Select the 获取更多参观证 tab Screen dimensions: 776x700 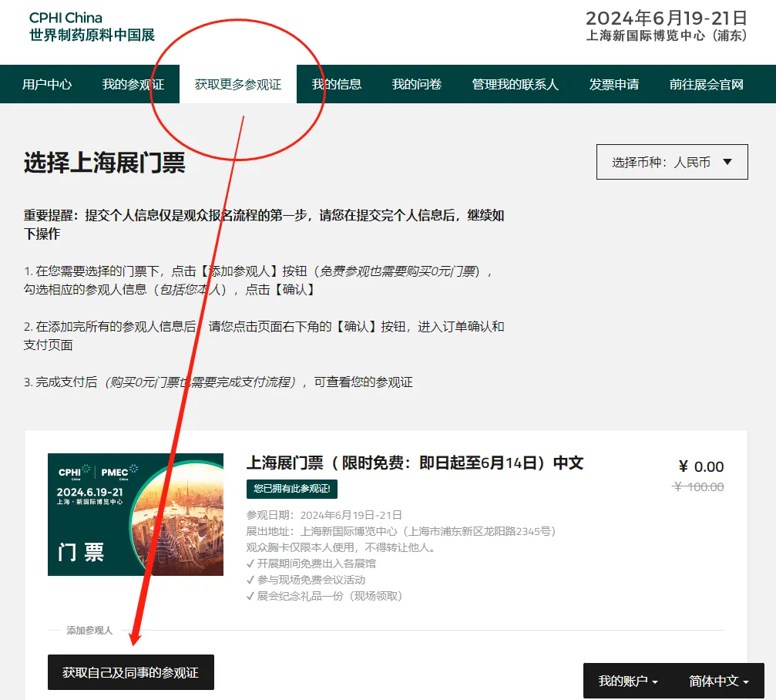[238, 84]
